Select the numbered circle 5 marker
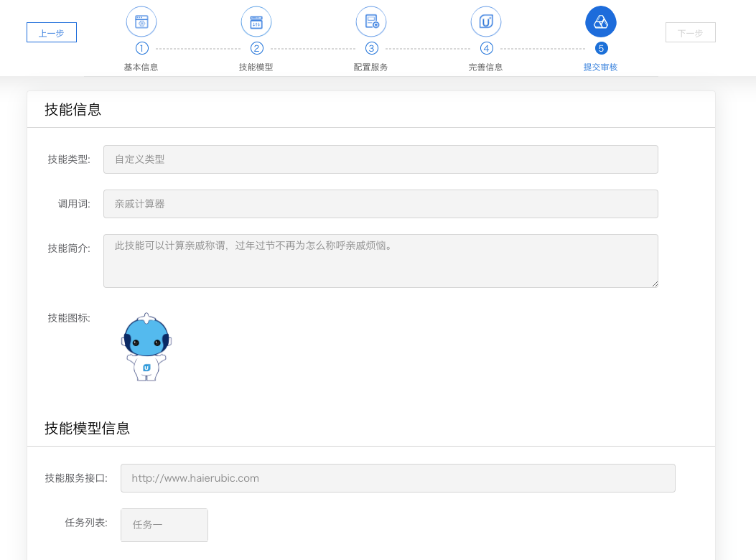756x560 pixels. (x=601, y=48)
